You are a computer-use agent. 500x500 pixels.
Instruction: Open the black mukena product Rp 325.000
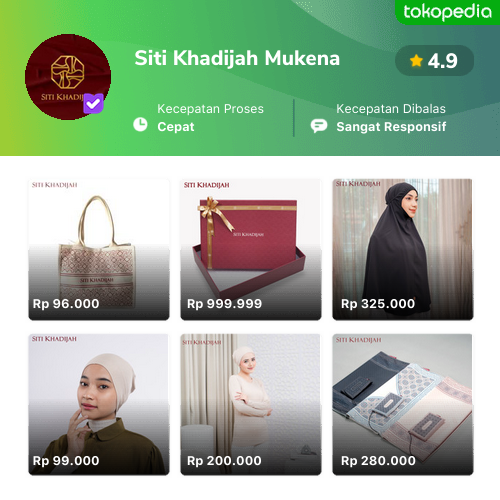403,250
